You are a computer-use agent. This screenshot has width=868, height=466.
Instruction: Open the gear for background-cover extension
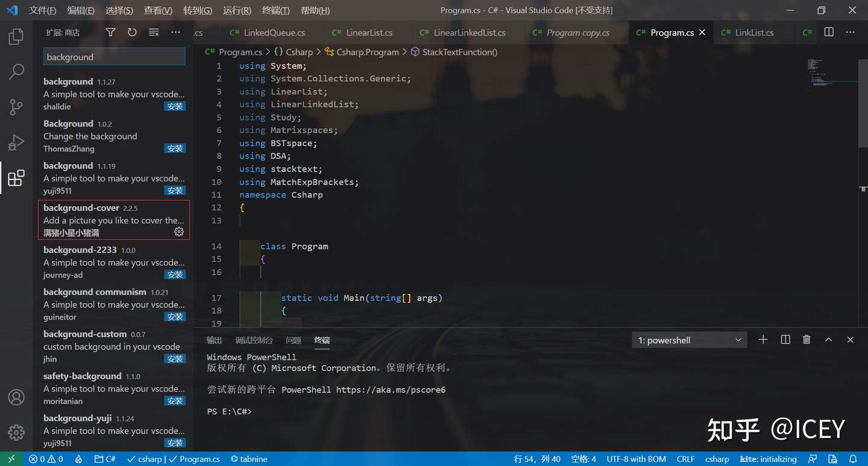(179, 232)
